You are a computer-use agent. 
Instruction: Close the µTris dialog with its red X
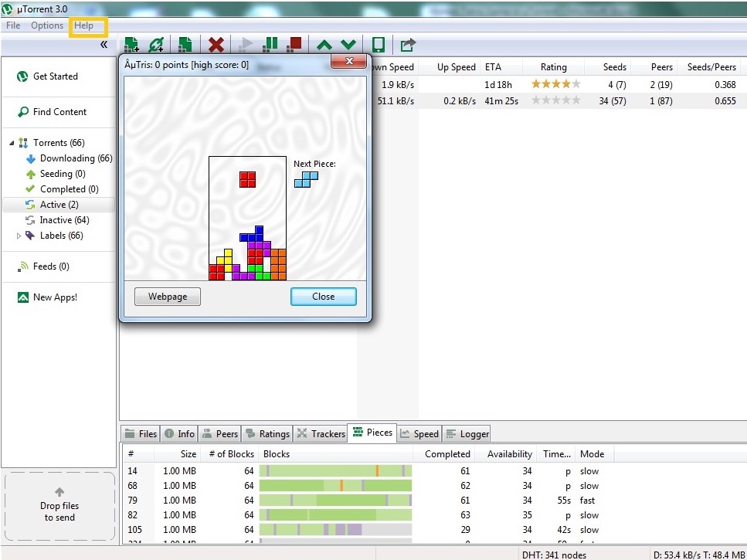click(x=348, y=61)
